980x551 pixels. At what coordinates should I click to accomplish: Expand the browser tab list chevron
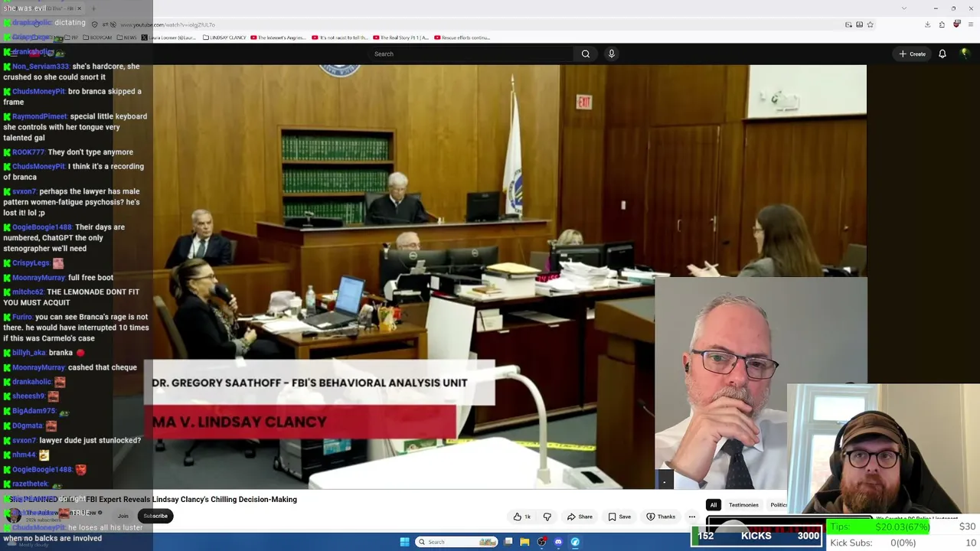[x=904, y=8]
